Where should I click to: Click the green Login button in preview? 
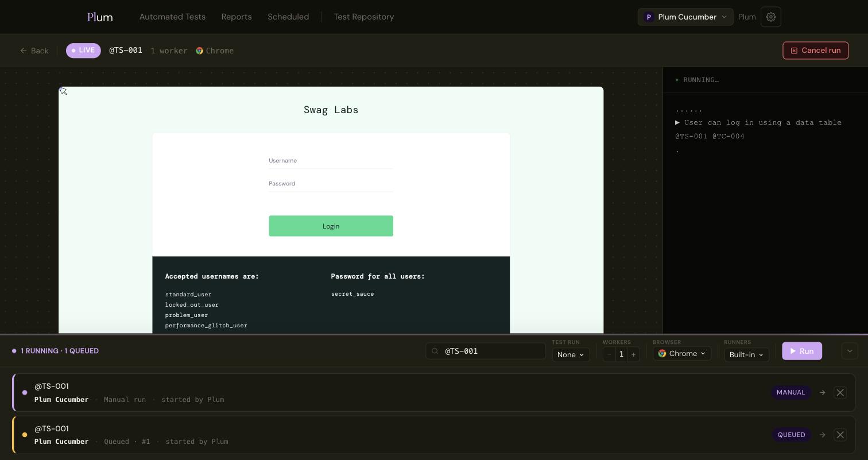tap(331, 226)
